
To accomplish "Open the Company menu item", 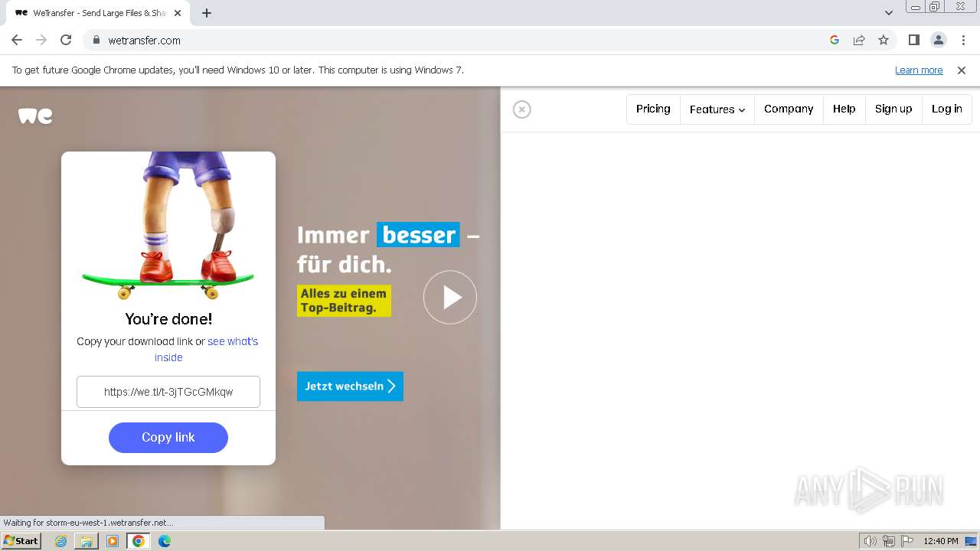I will [789, 109].
